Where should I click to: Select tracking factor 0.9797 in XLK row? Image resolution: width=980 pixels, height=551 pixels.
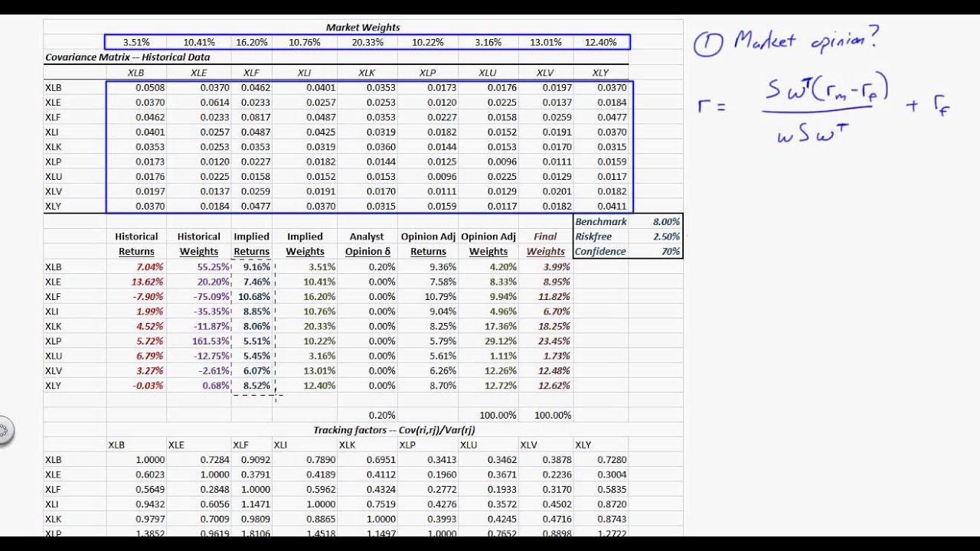(x=152, y=519)
